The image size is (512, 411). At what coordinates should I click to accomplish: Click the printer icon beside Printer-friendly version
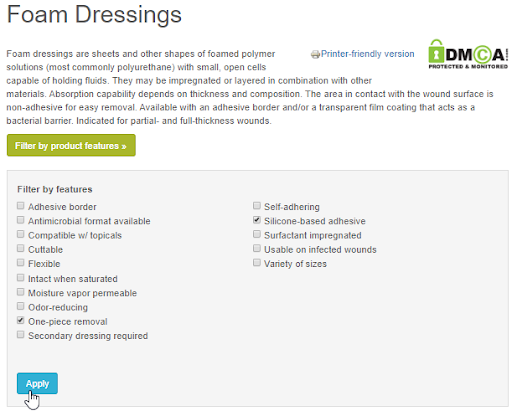tap(315, 54)
